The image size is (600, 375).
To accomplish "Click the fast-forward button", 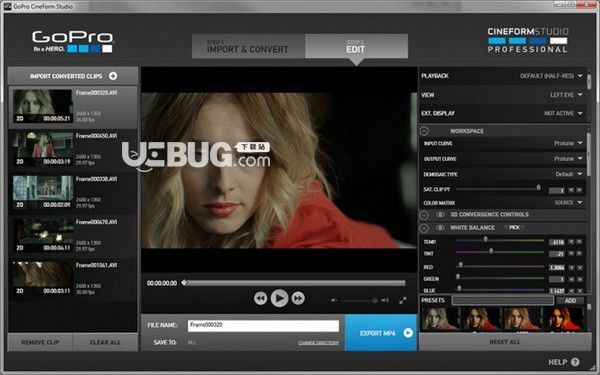I will tap(298, 298).
